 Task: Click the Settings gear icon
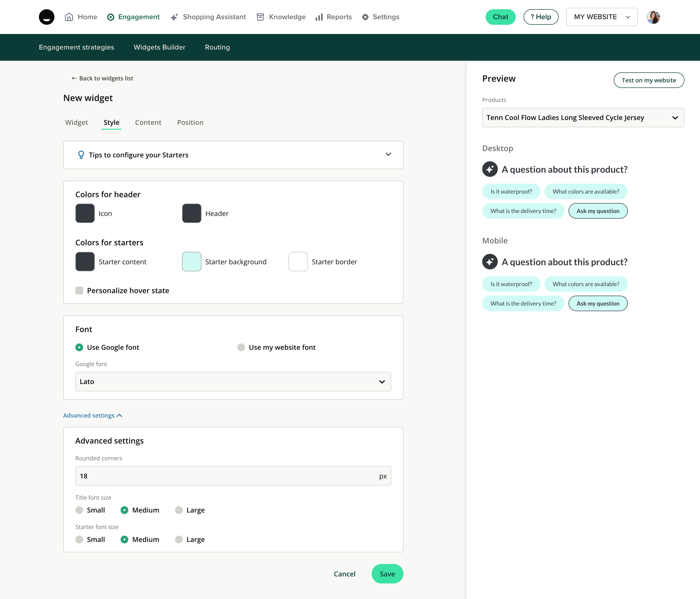(365, 17)
